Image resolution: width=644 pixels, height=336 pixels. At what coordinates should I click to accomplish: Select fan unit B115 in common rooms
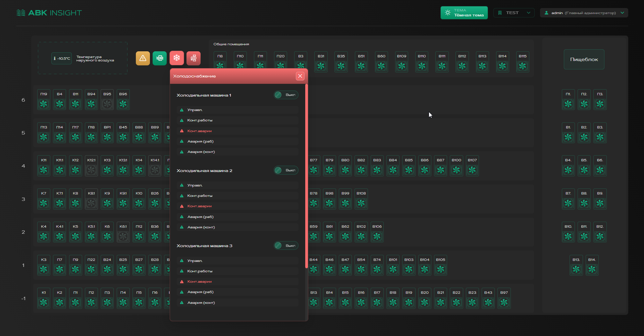522,62
